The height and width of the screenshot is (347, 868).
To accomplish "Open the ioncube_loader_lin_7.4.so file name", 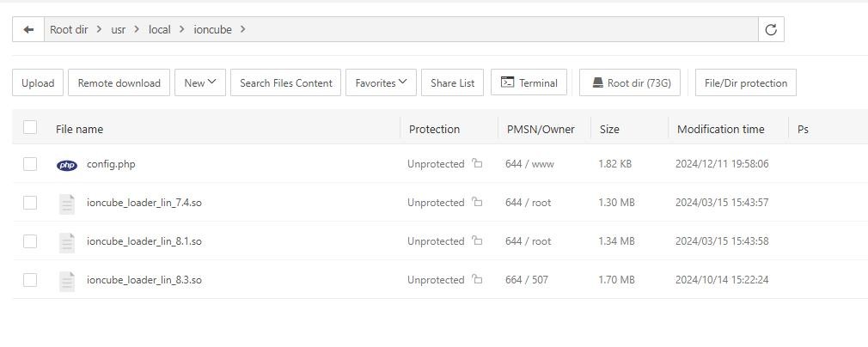I will click(x=144, y=203).
